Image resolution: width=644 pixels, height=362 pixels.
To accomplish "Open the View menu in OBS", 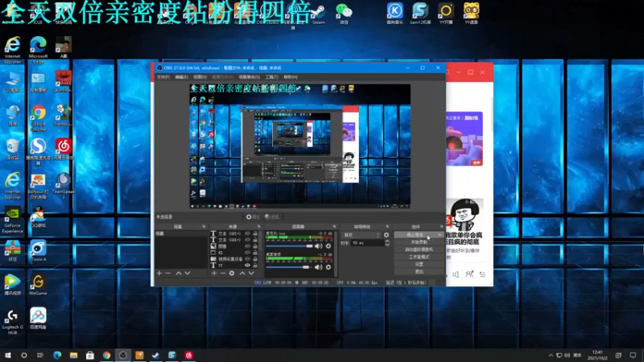I will pyautogui.click(x=200, y=77).
